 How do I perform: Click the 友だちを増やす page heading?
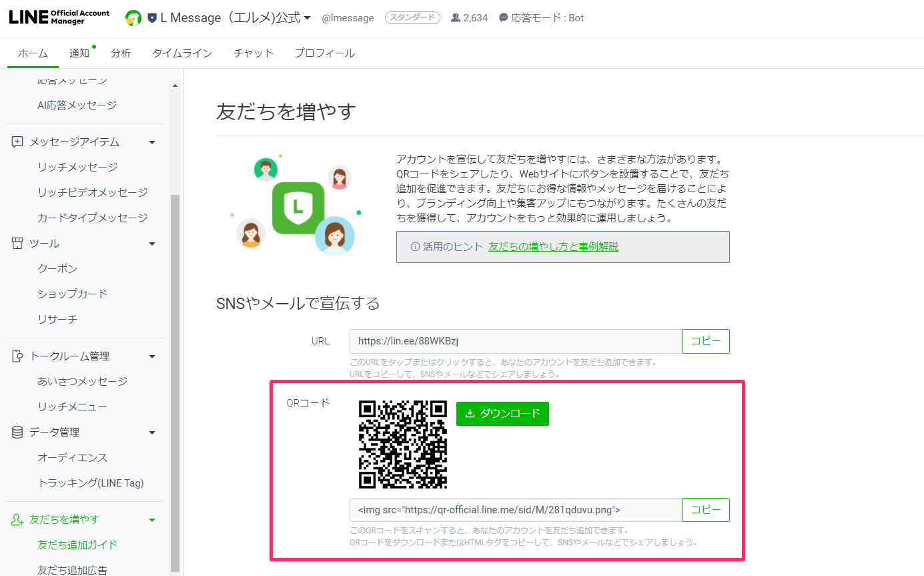[286, 111]
